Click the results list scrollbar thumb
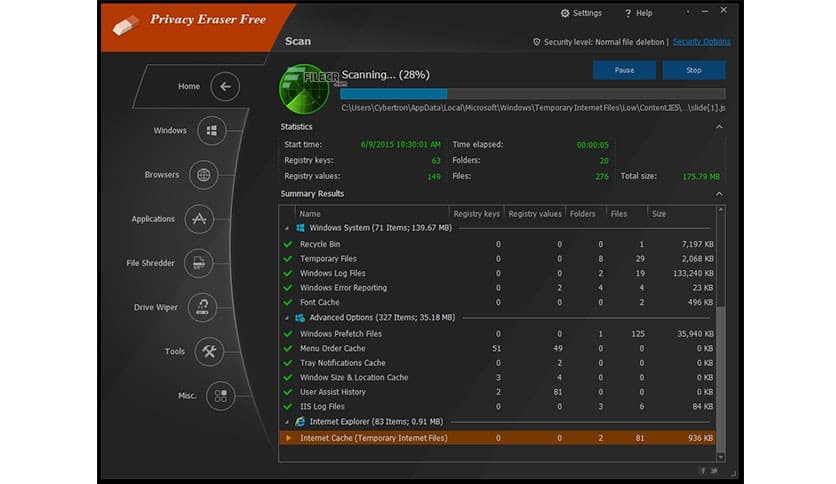Screen dimensions: 836x484 [x=721, y=377]
